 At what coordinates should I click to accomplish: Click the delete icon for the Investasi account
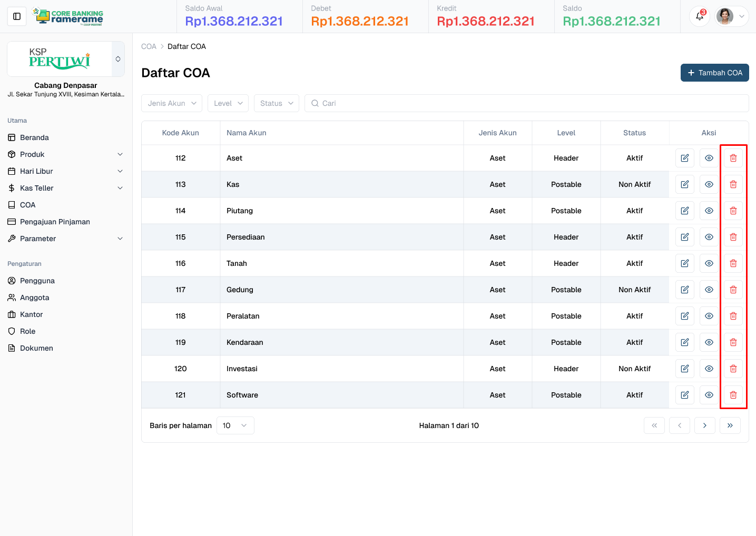click(733, 368)
